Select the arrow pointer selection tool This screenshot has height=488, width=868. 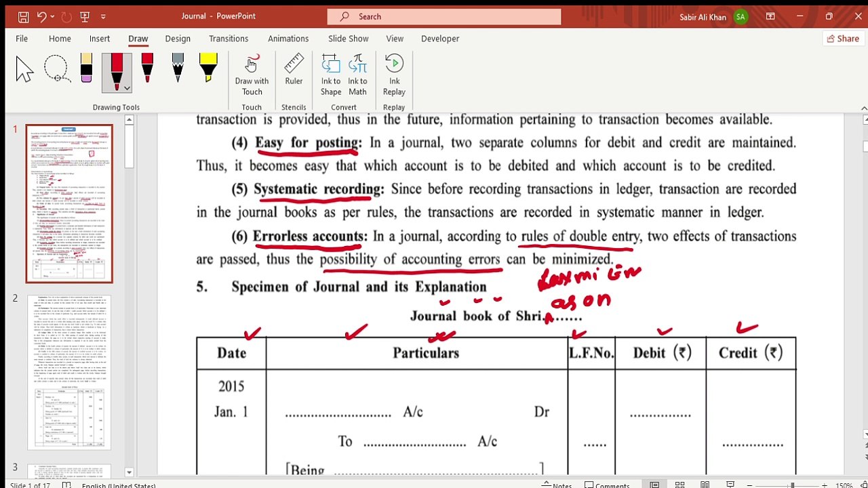coord(24,70)
